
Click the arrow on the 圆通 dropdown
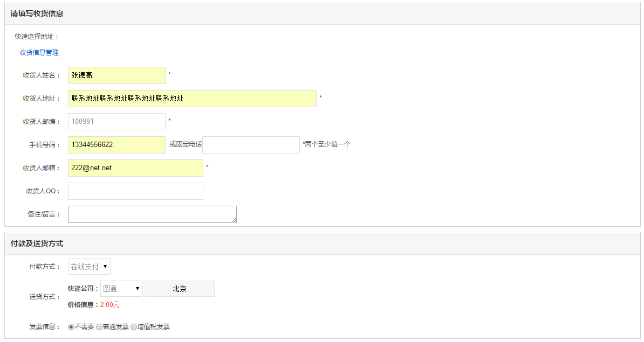tap(137, 289)
